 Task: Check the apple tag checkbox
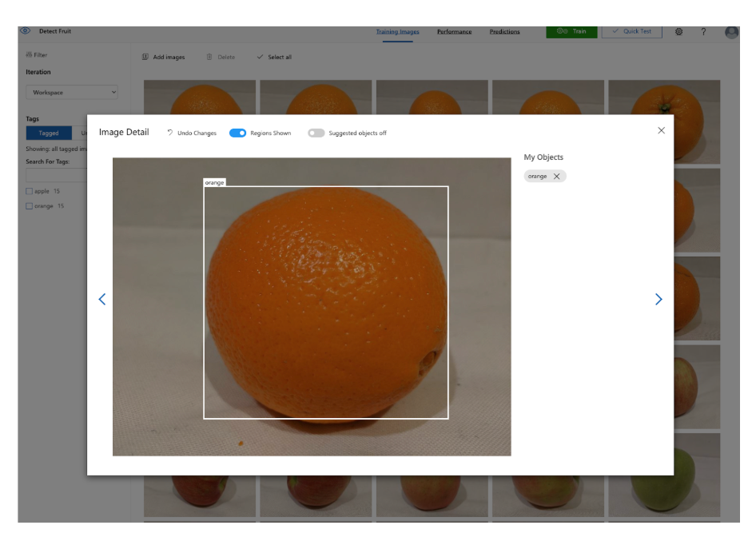30,191
